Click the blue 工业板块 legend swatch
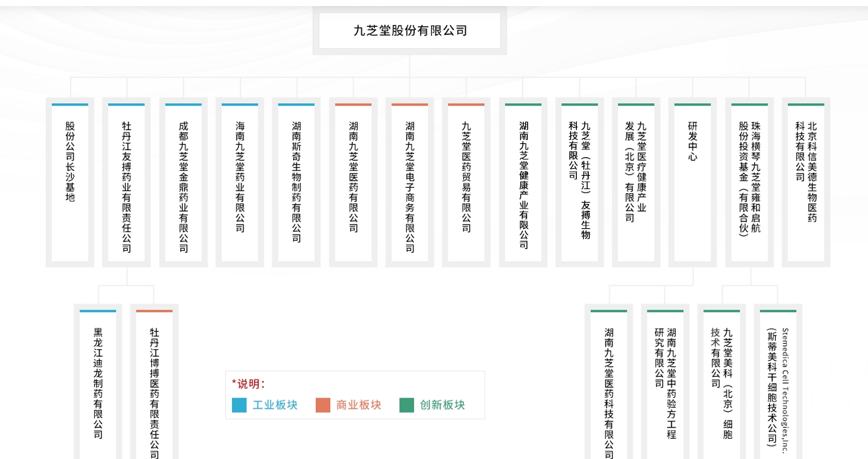 point(239,405)
